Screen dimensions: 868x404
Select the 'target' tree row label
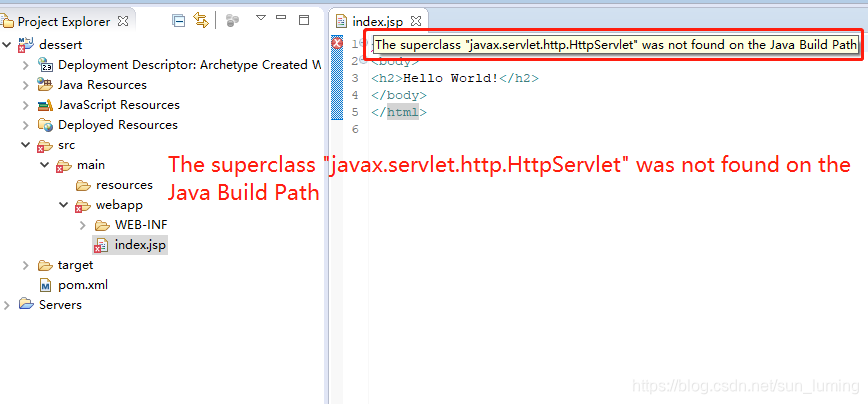[x=75, y=265]
